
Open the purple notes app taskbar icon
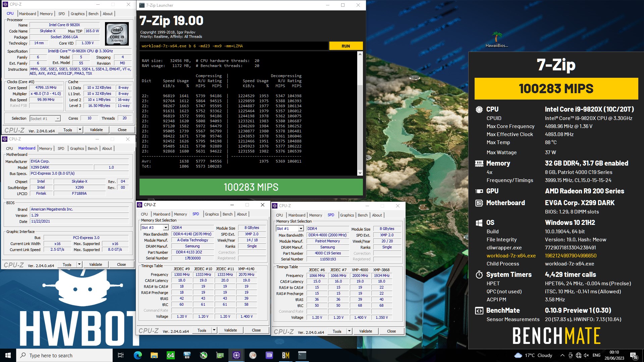[x=269, y=355]
